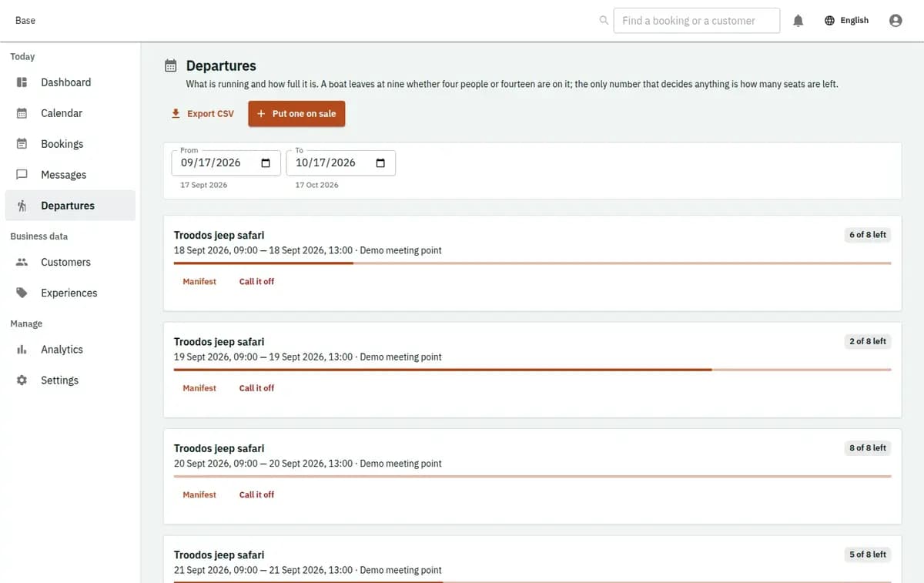
Task: Open notifications with the bell icon
Action: pos(798,21)
